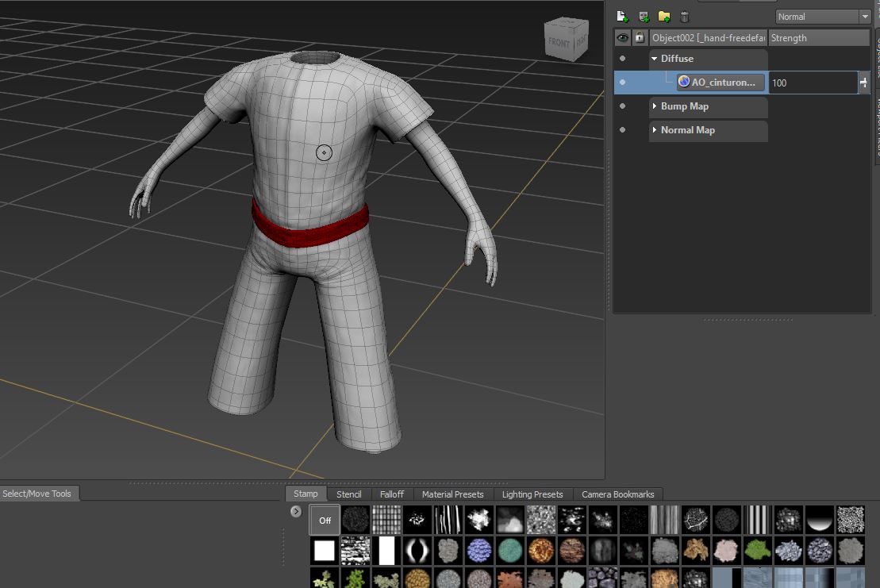Click the import layer folder icon
Image resolution: width=880 pixels, height=588 pixels.
pyautogui.click(x=664, y=17)
